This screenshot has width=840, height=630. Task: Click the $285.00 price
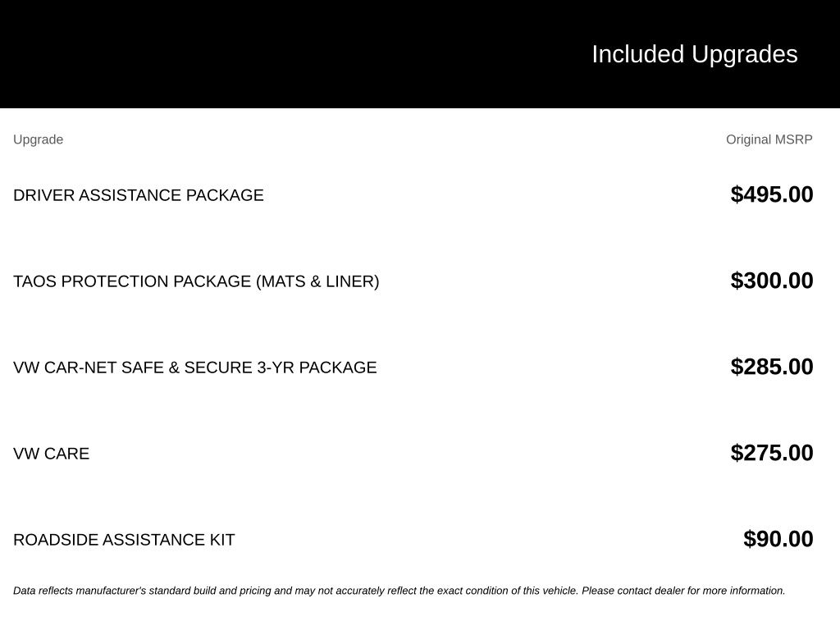771,367
